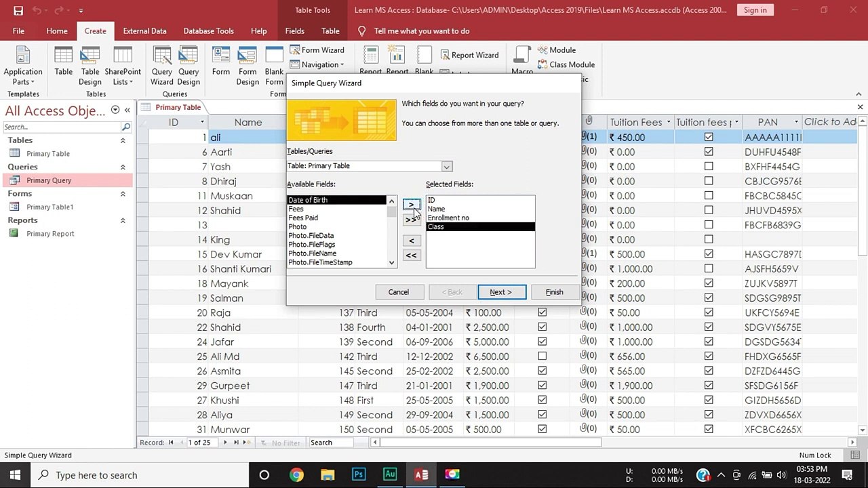Toggle tuition fees checkbox for Dev Kumar
Viewport: 868px width, 488px height.
point(709,254)
